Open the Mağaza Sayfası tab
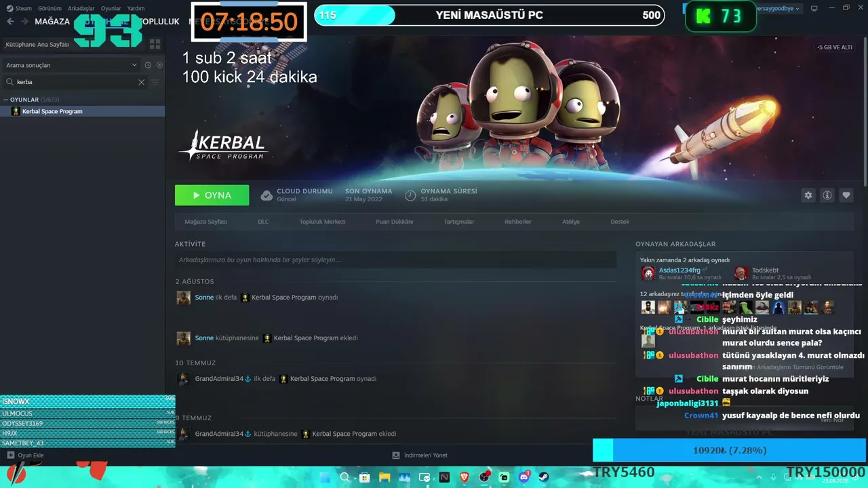The width and height of the screenshot is (868, 488). click(x=206, y=222)
